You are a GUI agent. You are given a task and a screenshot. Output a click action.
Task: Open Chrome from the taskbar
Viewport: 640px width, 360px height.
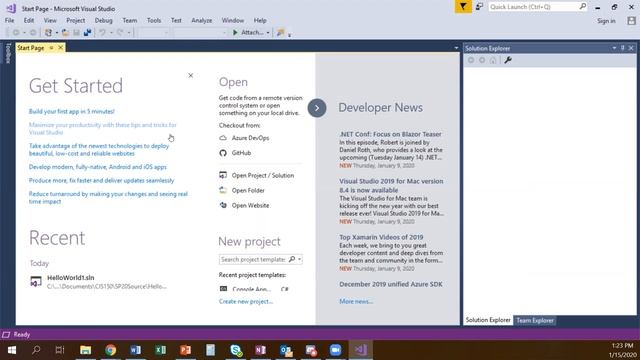[x=110, y=350]
